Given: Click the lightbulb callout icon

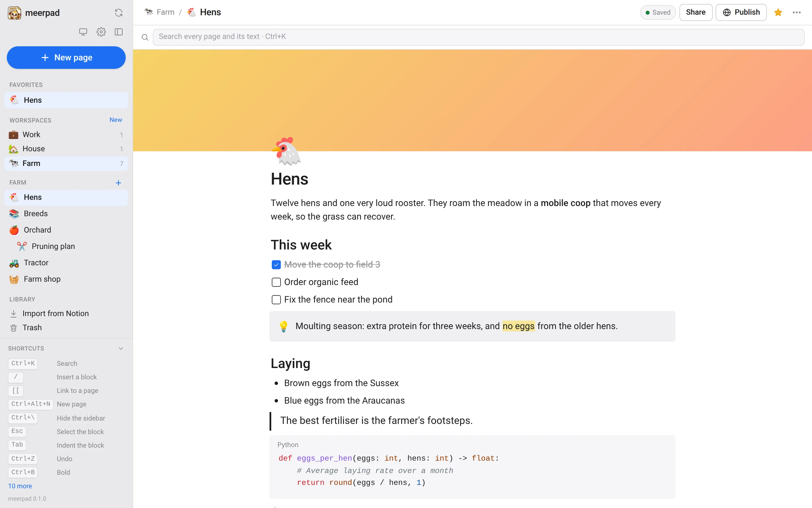Looking at the screenshot, I should pyautogui.click(x=283, y=326).
